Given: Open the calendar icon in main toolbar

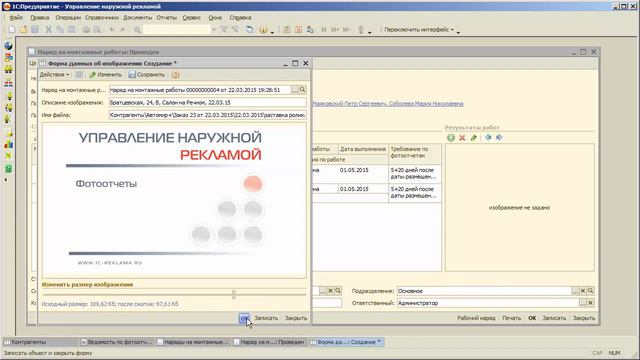Looking at the screenshot, I should (x=298, y=29).
